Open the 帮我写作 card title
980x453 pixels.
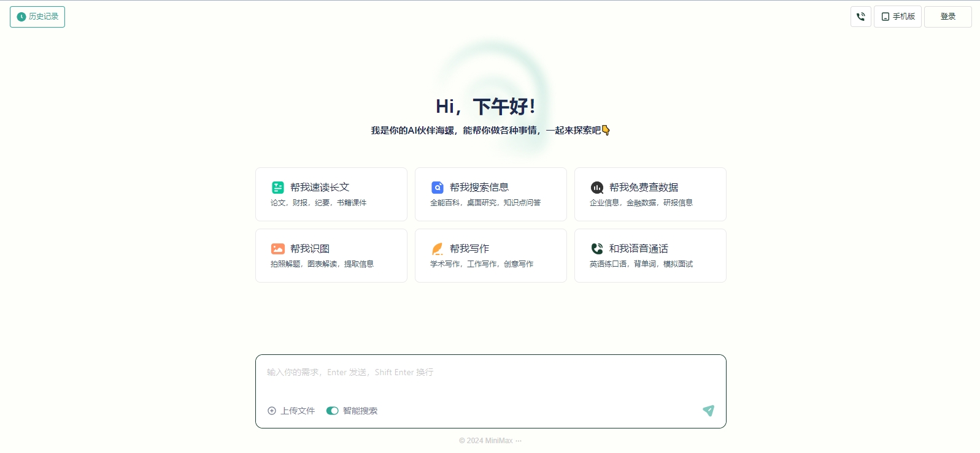click(x=469, y=249)
